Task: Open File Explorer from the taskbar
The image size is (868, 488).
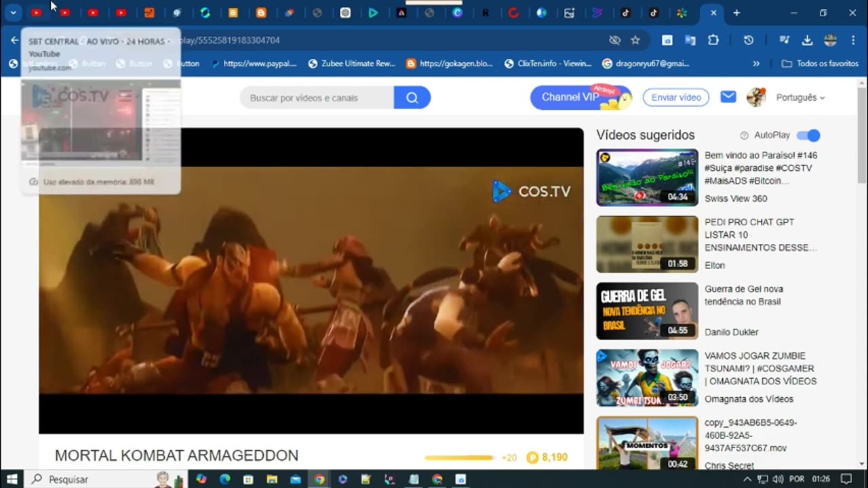Action: [x=272, y=479]
